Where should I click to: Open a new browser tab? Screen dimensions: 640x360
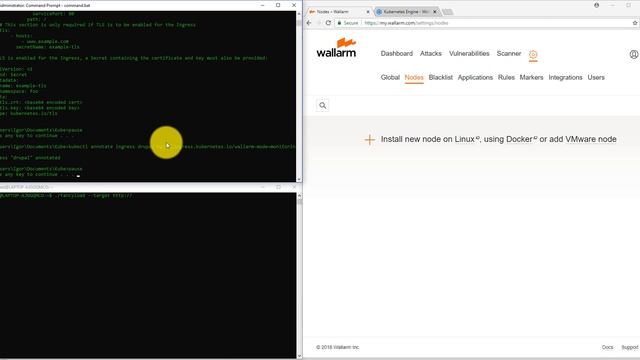(x=448, y=12)
